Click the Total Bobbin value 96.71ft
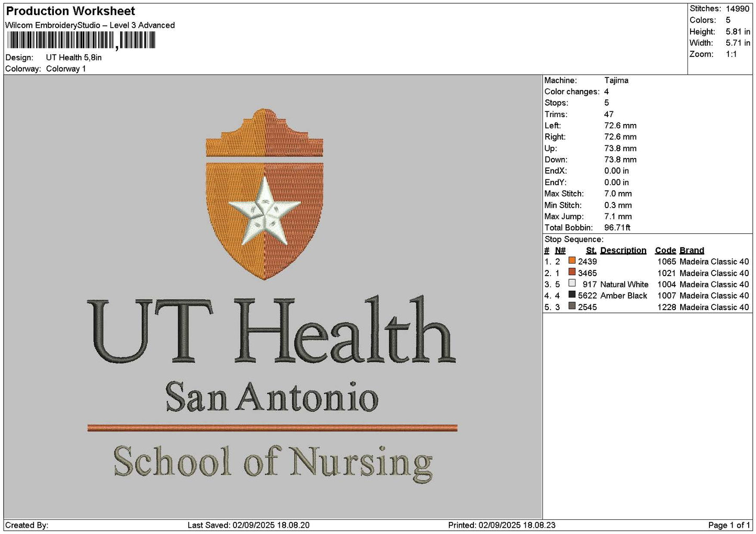 617,228
